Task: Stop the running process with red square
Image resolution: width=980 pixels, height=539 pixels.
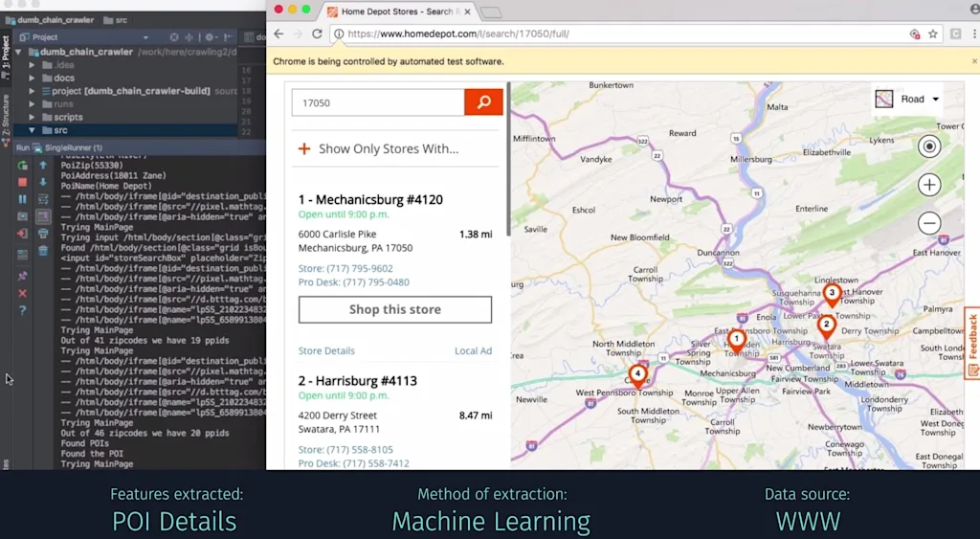Action: point(23,182)
